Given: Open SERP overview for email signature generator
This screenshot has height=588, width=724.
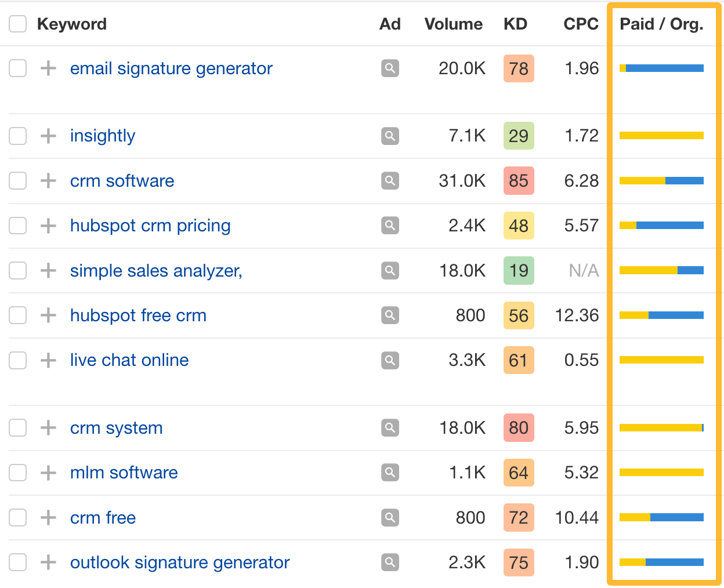Looking at the screenshot, I should pyautogui.click(x=390, y=68).
